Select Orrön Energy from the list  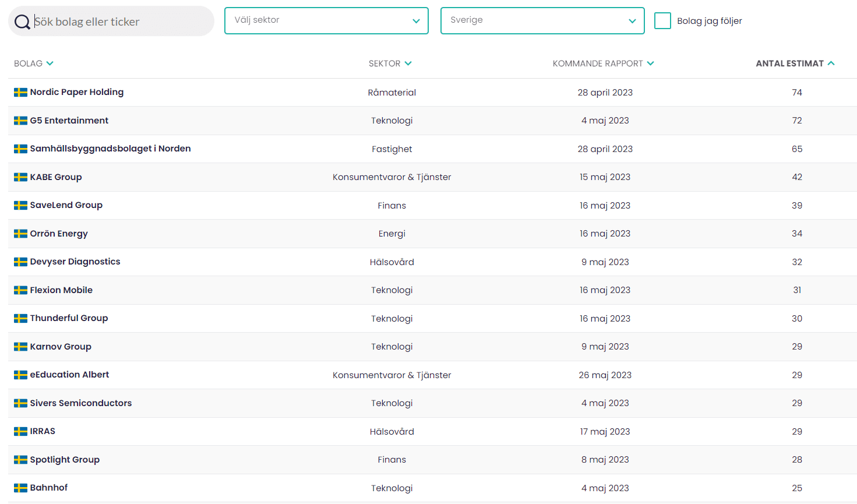coord(58,233)
